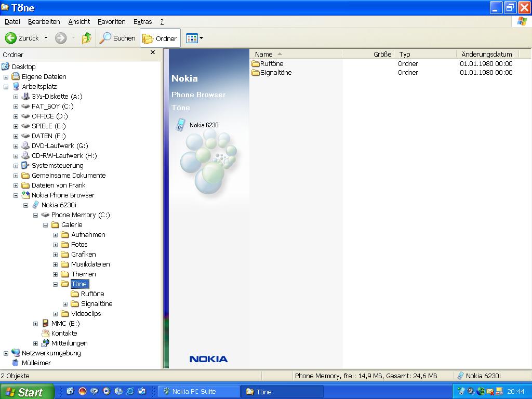Select Desktop in folder tree
Screen dimensions: 532x399
click(23, 66)
